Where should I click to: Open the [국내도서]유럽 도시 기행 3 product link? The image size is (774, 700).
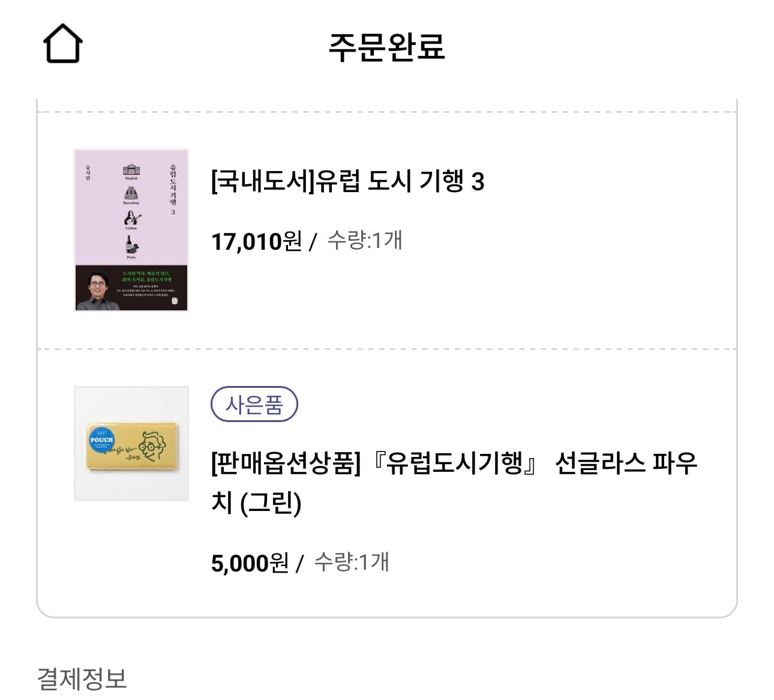[x=348, y=181]
